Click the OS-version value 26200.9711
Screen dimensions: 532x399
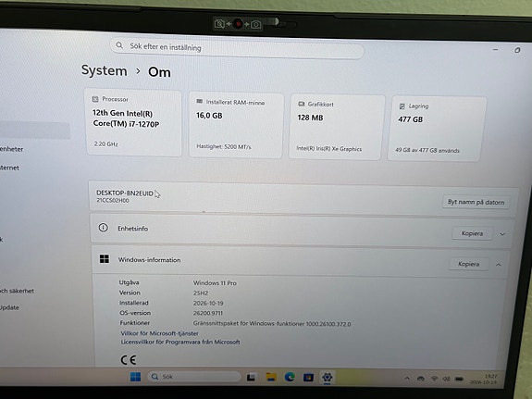[x=208, y=313]
